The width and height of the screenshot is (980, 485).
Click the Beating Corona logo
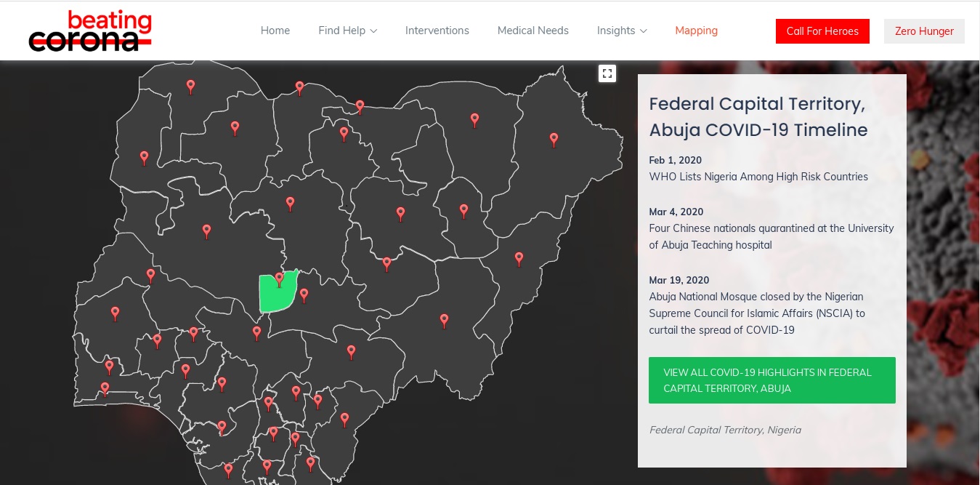90,31
